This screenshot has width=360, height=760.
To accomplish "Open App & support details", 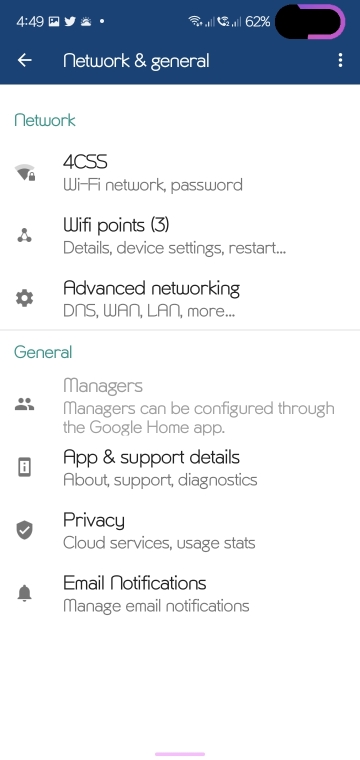I will (x=180, y=468).
